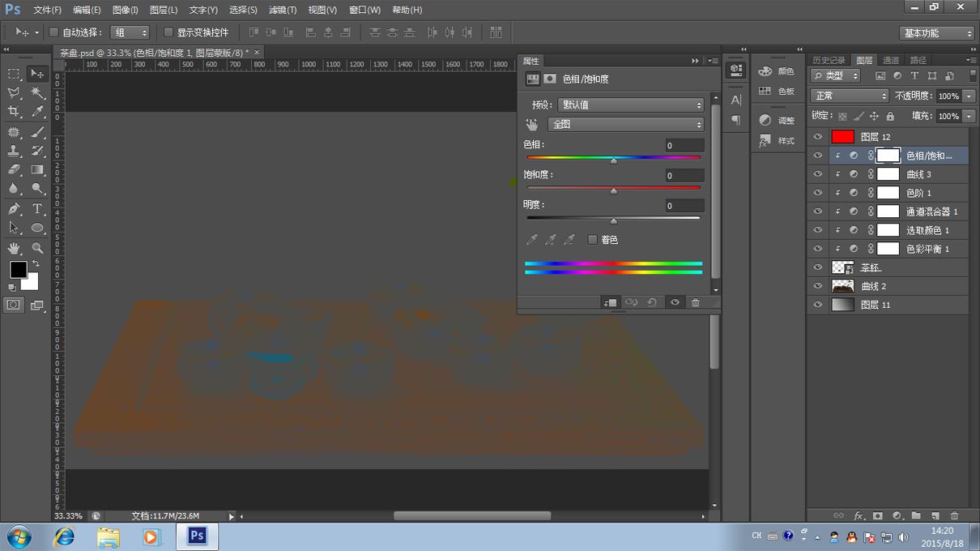980x551 pixels.
Task: Enable the 着色 (Colorize) checkbox
Action: coord(593,240)
